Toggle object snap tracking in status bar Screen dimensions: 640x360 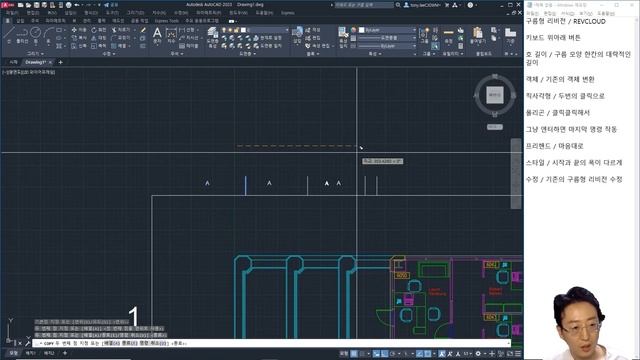pyautogui.click(x=419, y=353)
